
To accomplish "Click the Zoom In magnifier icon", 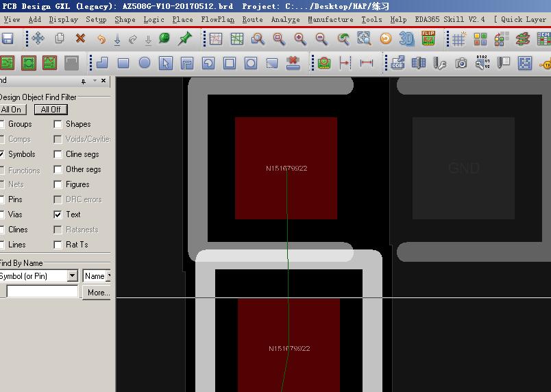I will [x=300, y=39].
